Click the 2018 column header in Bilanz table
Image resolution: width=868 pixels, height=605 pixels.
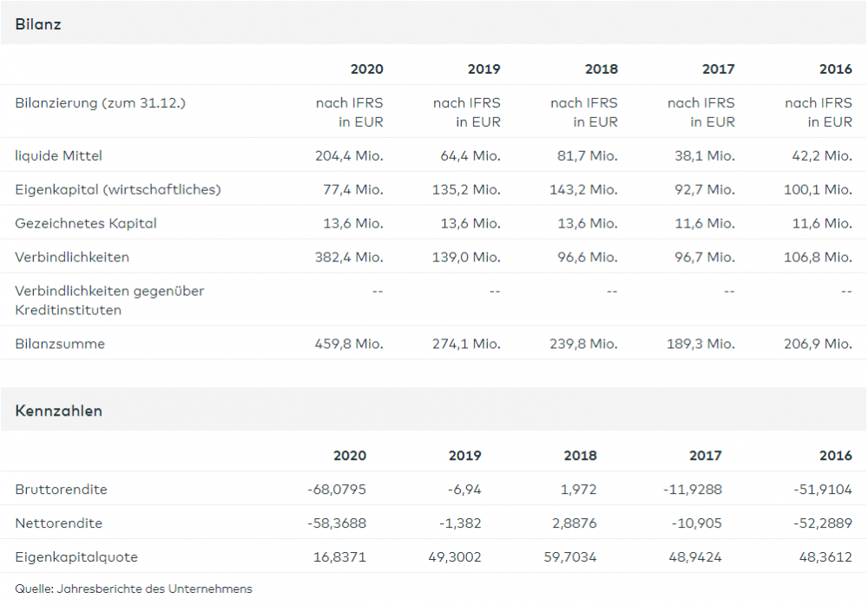(x=601, y=69)
